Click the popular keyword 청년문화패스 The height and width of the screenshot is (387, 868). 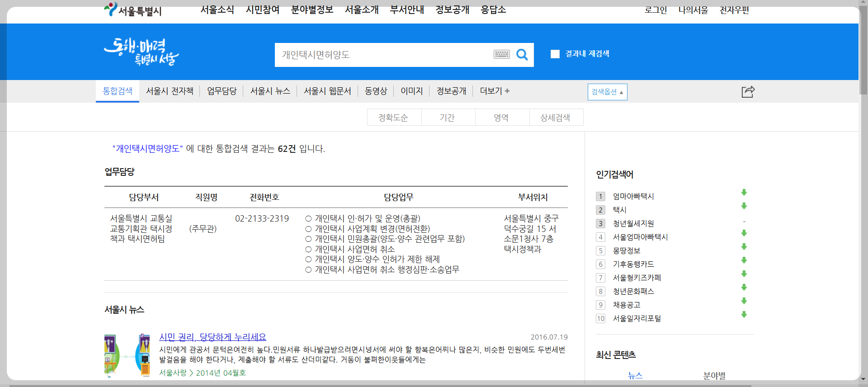633,291
